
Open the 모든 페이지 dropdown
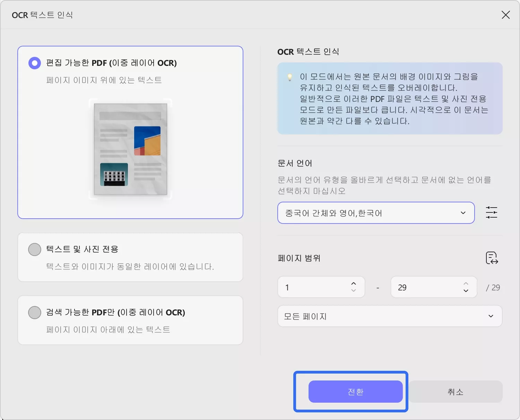(x=390, y=316)
